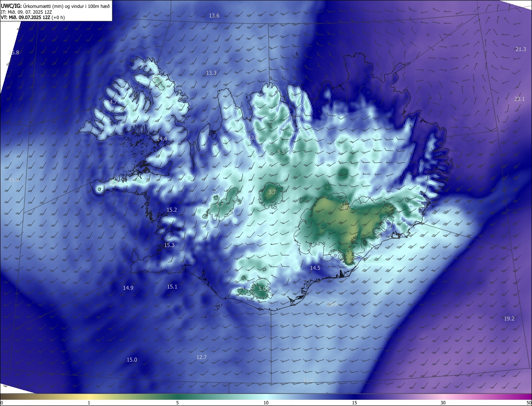Click the 5.5 value label
Image resolution: width=532 pixels, height=406 pixels.
tap(281, 152)
